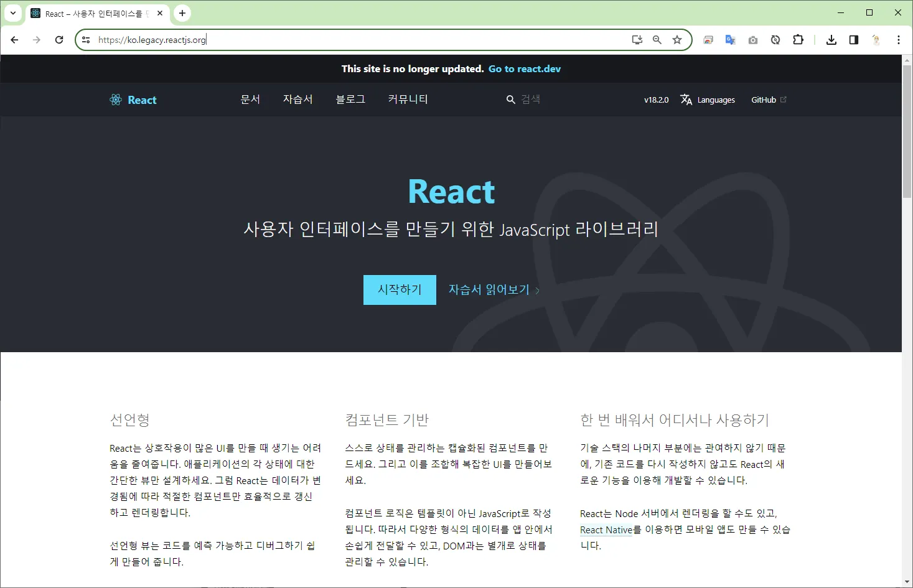Open the camera screenshot extension

click(753, 40)
